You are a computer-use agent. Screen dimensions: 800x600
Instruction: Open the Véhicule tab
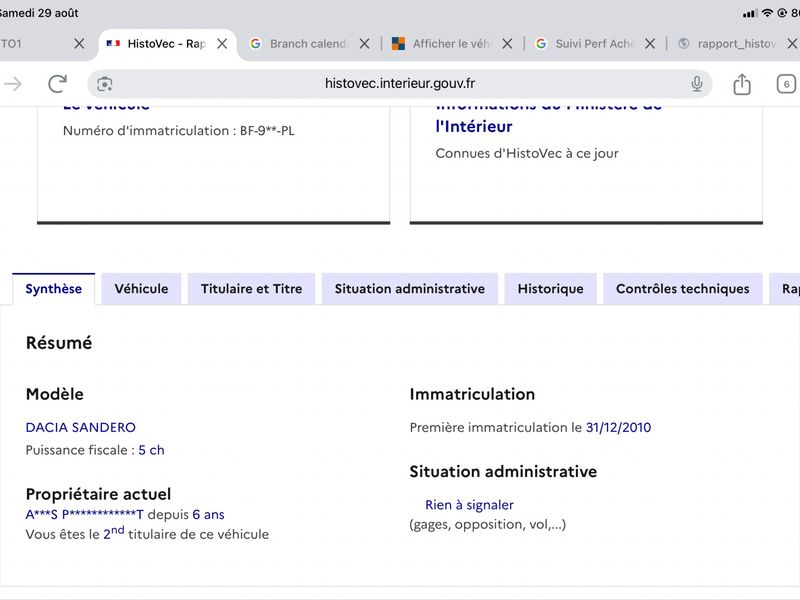pos(141,289)
